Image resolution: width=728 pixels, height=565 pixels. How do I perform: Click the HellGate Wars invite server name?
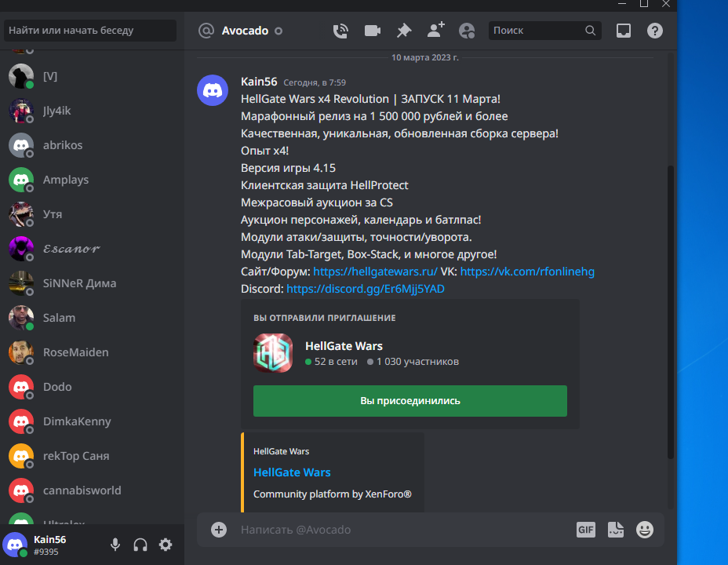click(x=344, y=346)
